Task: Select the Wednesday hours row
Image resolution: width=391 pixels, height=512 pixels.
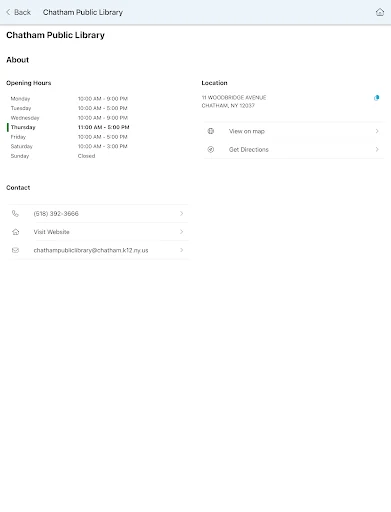Action: click(69, 118)
